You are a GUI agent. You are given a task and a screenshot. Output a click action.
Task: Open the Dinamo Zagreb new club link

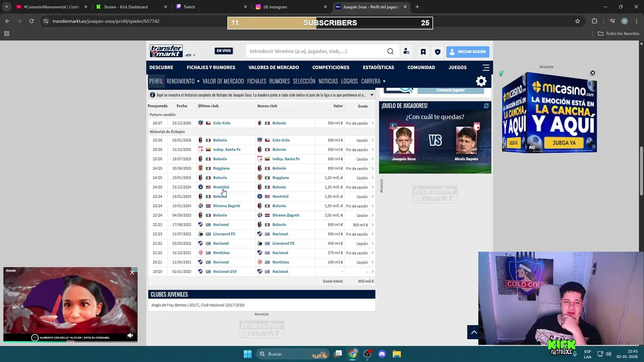pos(286,215)
